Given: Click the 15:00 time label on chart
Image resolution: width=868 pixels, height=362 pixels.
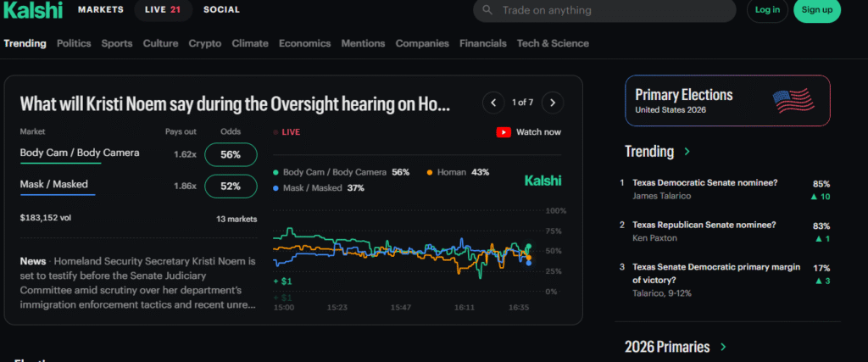Looking at the screenshot, I should [x=284, y=307].
